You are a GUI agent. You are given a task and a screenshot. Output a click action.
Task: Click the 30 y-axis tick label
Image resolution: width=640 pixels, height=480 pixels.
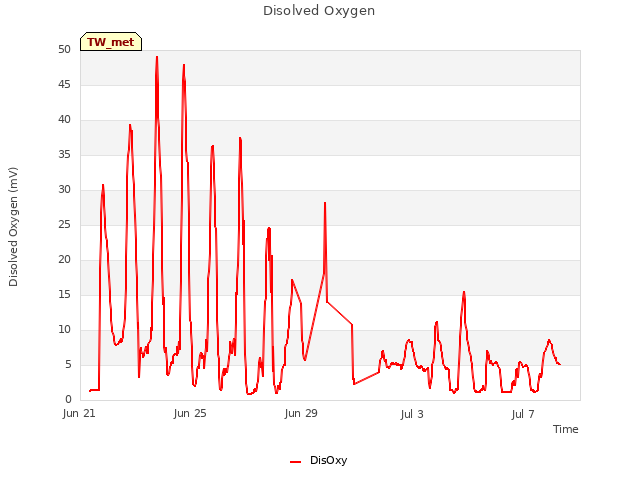pyautogui.click(x=64, y=189)
